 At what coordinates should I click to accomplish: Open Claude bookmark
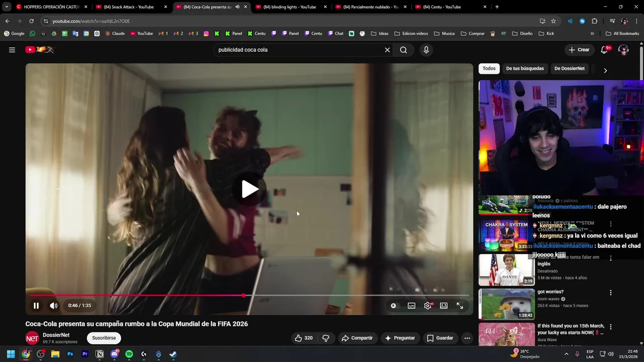(115, 34)
